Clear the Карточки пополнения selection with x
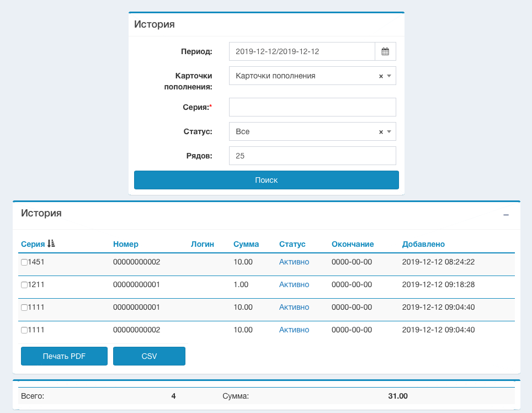532x413 pixels. click(x=380, y=76)
